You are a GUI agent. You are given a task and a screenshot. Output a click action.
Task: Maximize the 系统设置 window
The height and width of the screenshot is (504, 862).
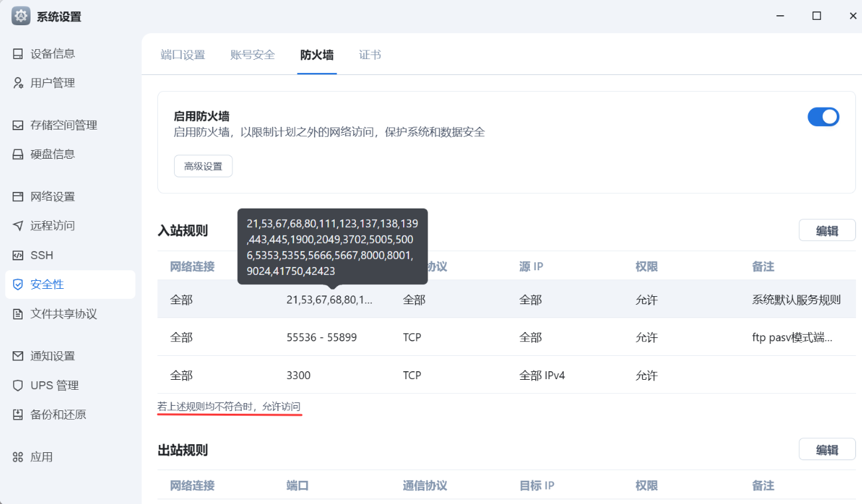(817, 16)
